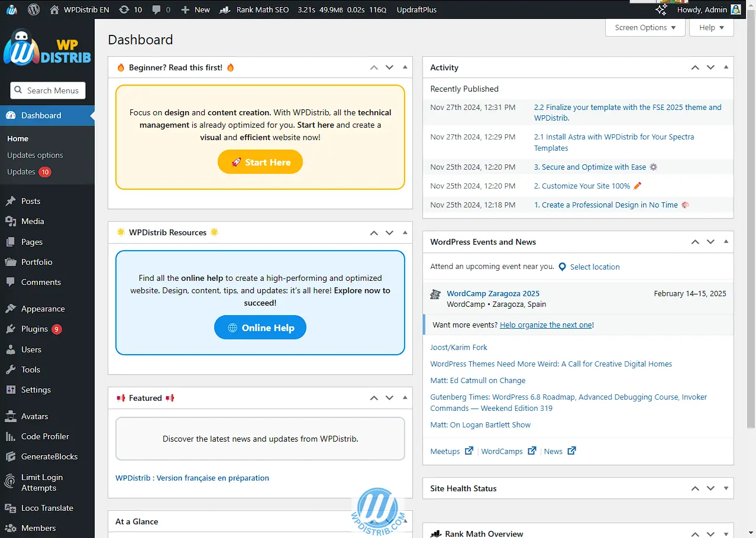Collapse the Featured panel
The height and width of the screenshot is (538, 756).
[405, 398]
